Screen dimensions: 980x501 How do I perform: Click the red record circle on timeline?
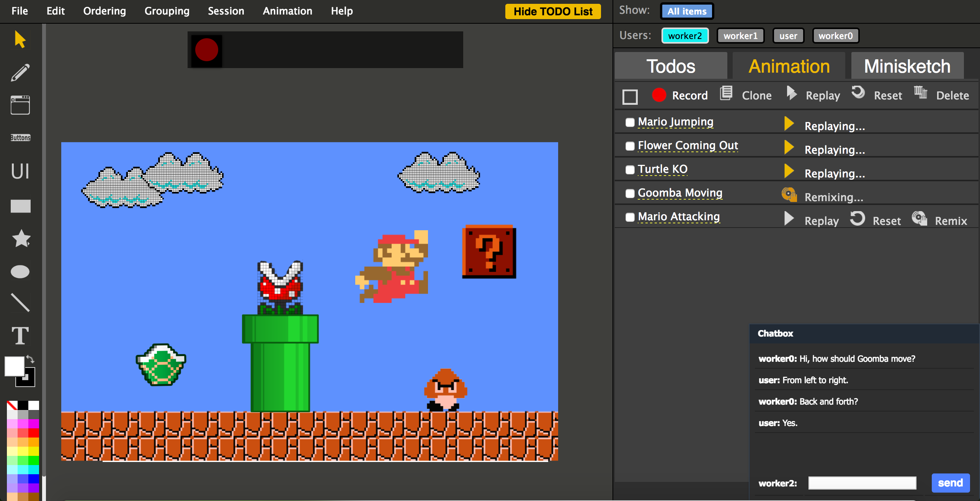click(x=207, y=50)
